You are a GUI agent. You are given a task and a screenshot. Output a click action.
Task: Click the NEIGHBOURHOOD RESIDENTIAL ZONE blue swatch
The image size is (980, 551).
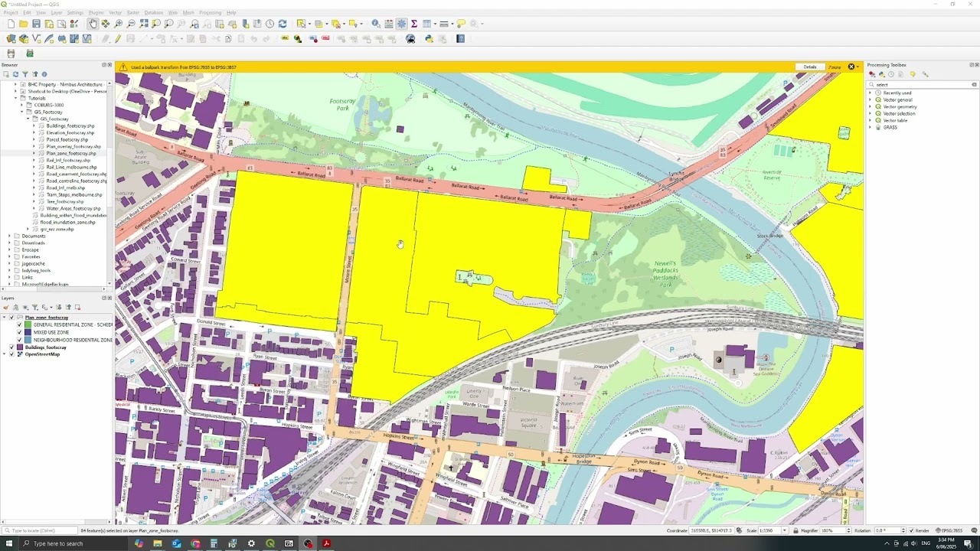[28, 340]
